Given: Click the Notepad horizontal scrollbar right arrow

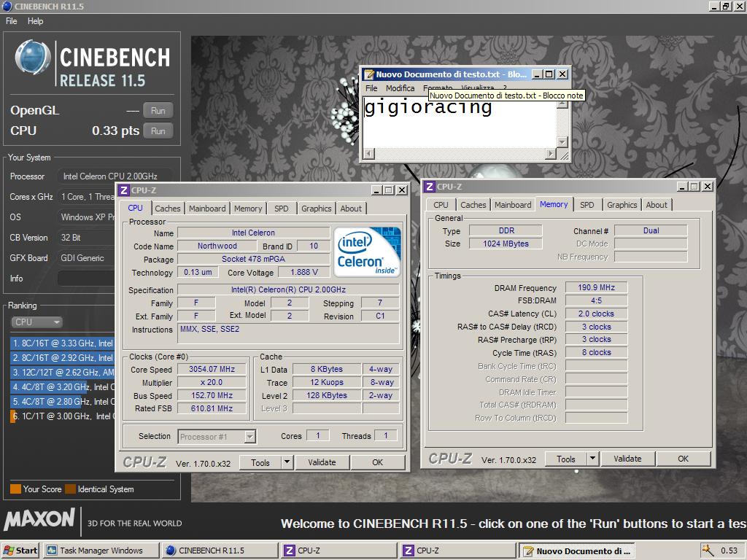Looking at the screenshot, I should pos(551,153).
